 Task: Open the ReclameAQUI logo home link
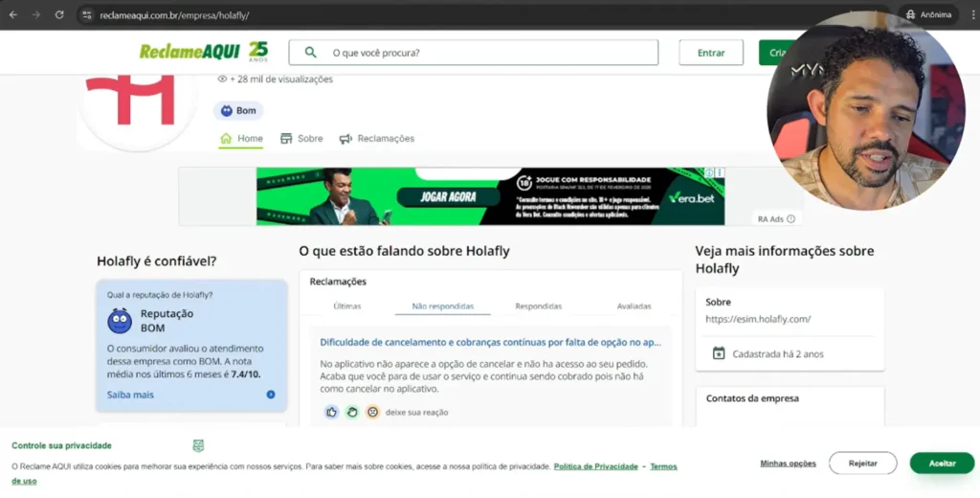click(204, 52)
